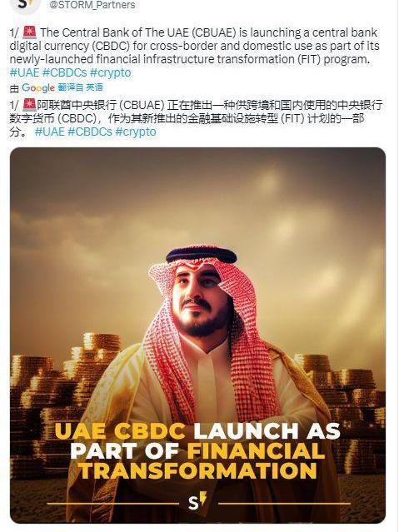Click the FINANCIAL TRANSFORMATION text in image
The width and height of the screenshot is (399, 532).
[201, 460]
